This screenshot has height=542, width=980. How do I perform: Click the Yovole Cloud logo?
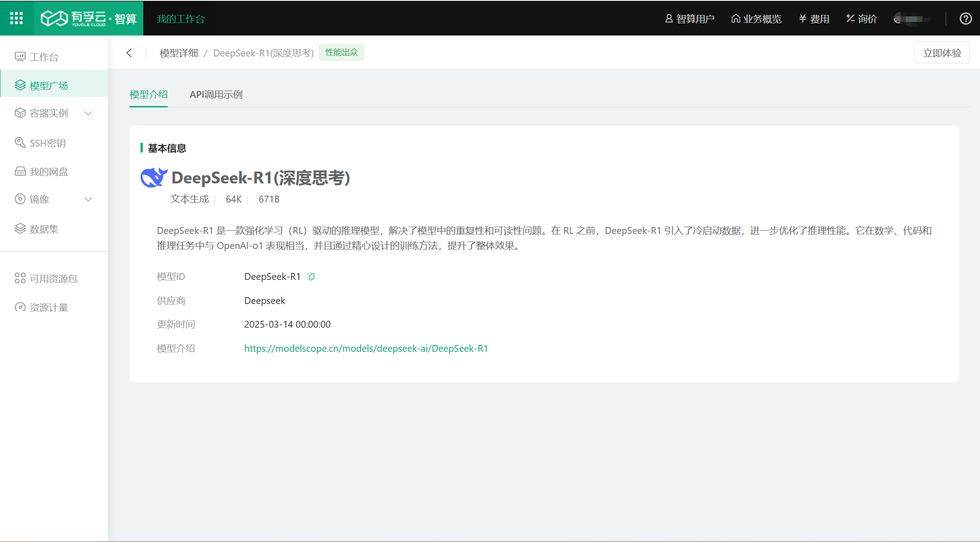click(73, 18)
